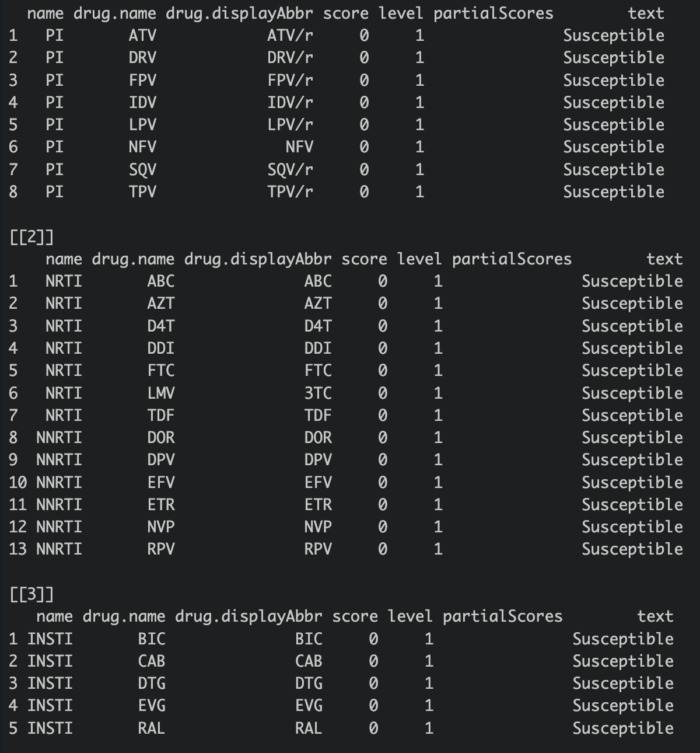Click the score value in the SQV row
This screenshot has width=700, height=753.
click(x=364, y=169)
